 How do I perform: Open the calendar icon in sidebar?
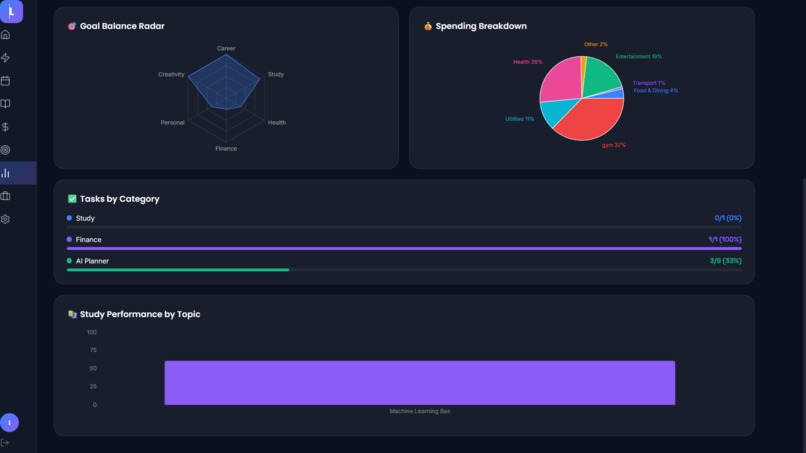coord(6,81)
